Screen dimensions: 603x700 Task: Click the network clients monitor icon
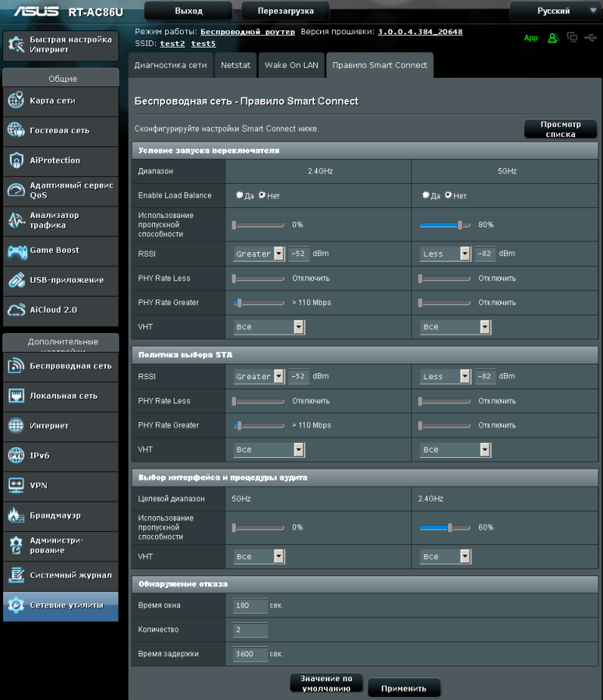click(x=572, y=37)
